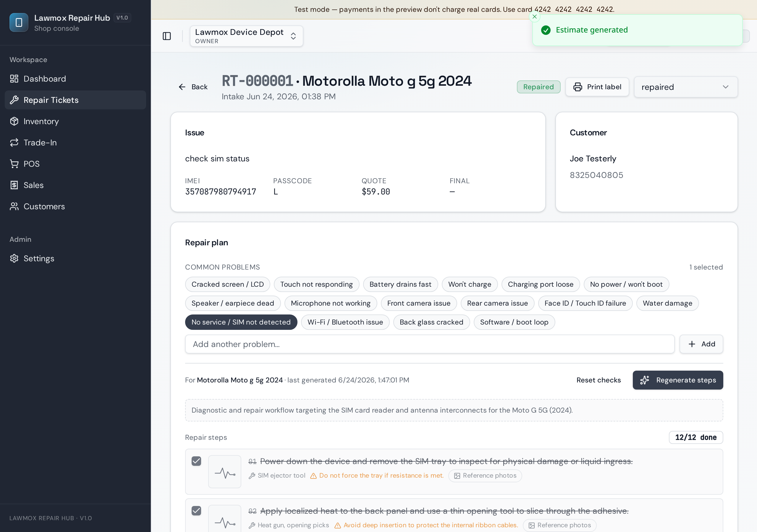Toggle Rear camera issue chip

click(497, 303)
